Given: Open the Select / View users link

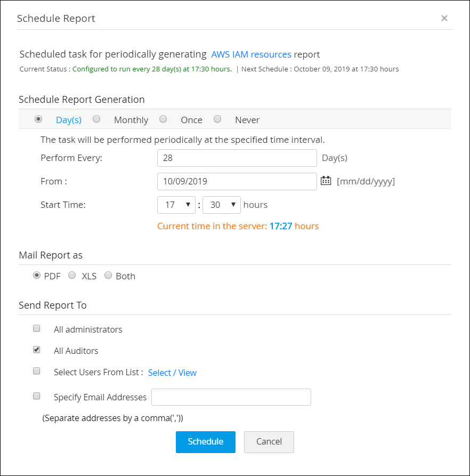Looking at the screenshot, I should click(172, 373).
